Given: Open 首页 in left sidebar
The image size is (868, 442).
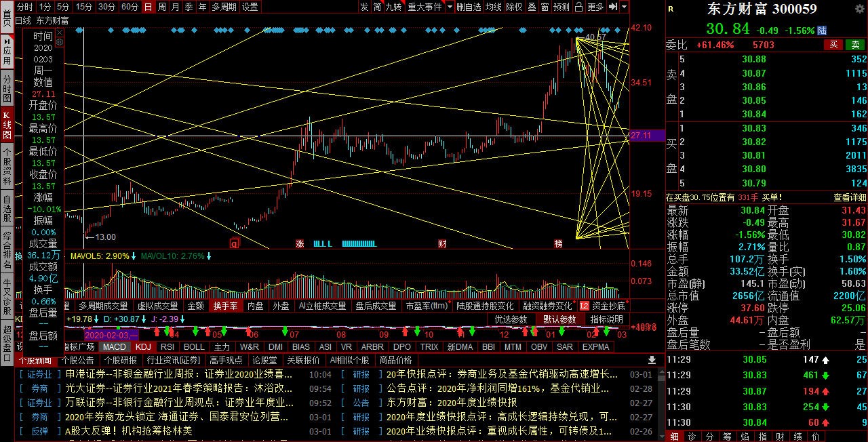Looking at the screenshot, I should point(7,16).
